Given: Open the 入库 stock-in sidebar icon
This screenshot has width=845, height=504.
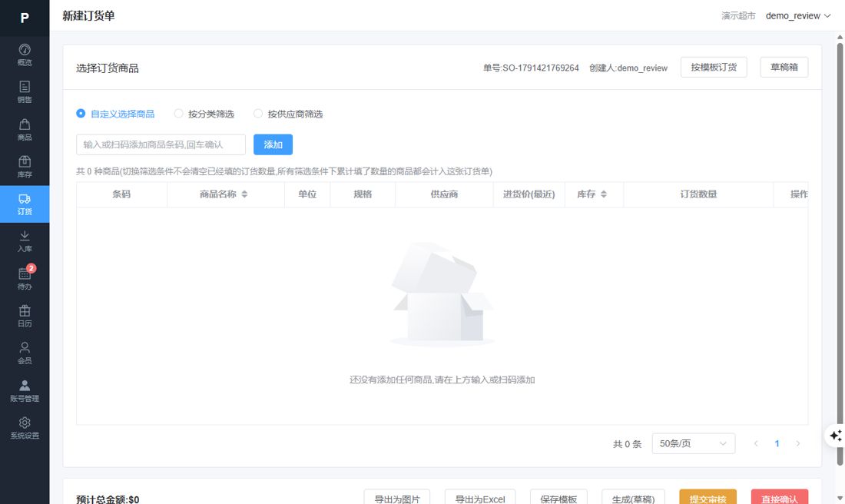Looking at the screenshot, I should (x=25, y=241).
